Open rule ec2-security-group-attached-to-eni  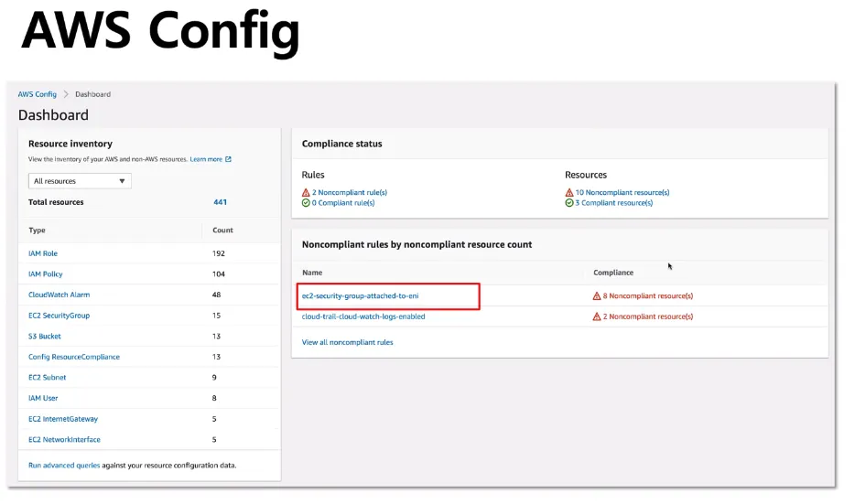[361, 295]
